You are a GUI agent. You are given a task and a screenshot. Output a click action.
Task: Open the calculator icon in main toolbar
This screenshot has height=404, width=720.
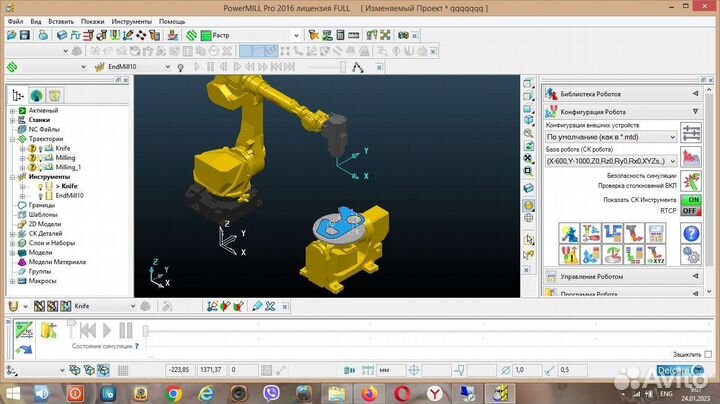point(340,35)
